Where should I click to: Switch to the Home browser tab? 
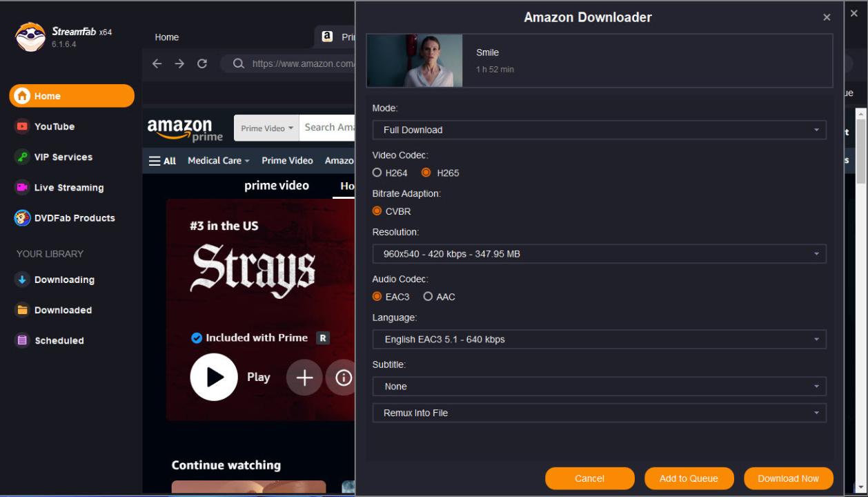(167, 37)
